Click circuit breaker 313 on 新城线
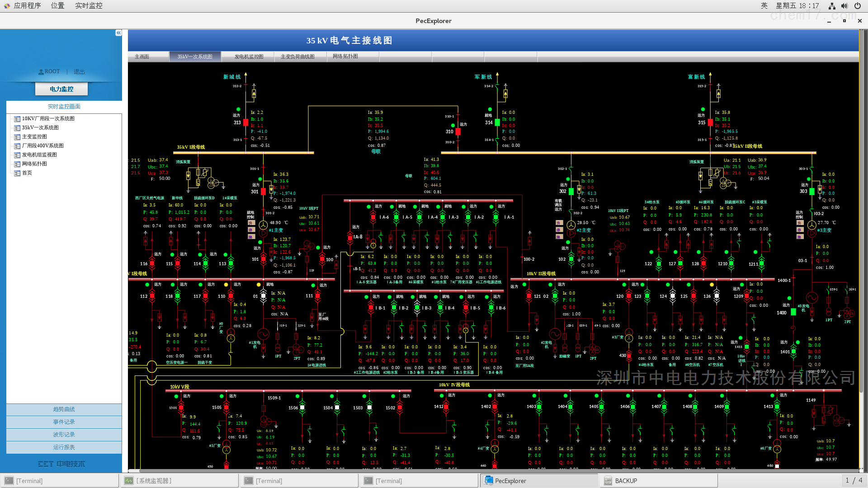 245,122
